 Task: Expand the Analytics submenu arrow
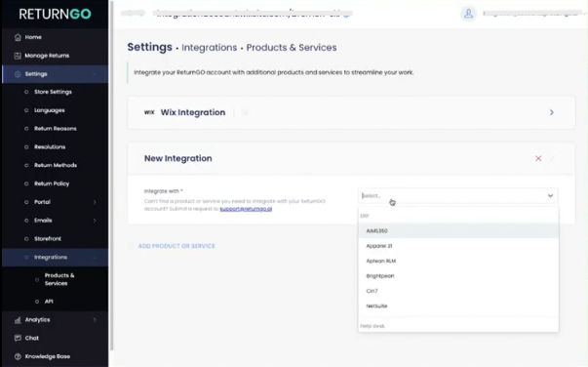point(95,320)
